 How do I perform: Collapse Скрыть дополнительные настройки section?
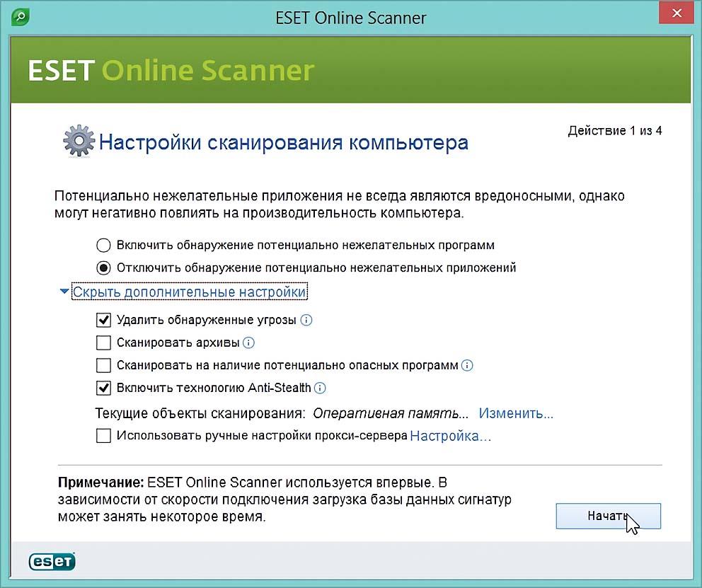[x=189, y=292]
